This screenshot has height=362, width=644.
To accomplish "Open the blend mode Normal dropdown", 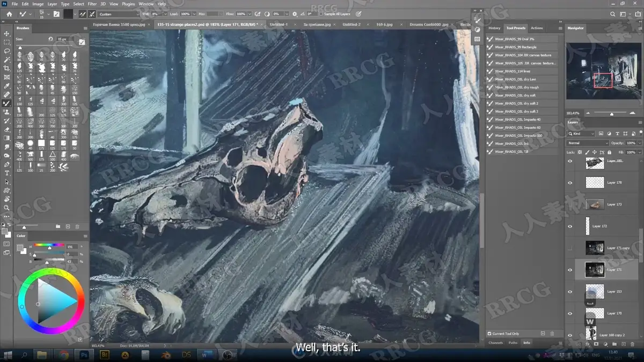I will pos(588,143).
